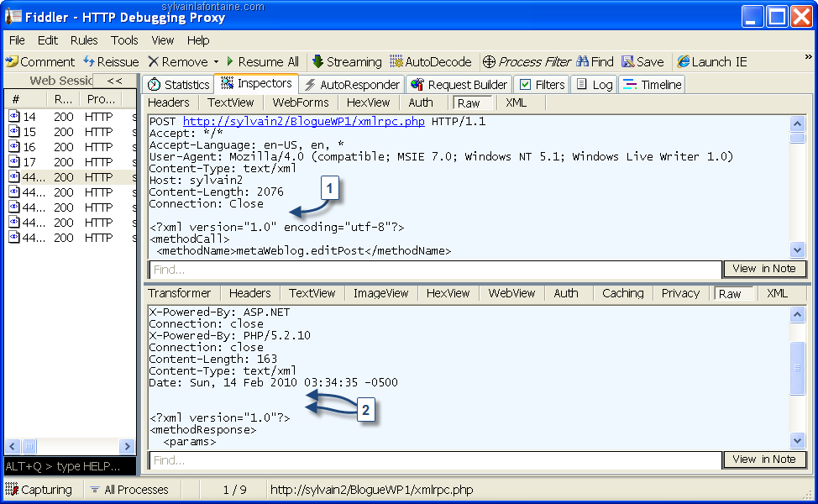Image resolution: width=818 pixels, height=504 pixels.
Task: Sort sessions by # column header
Action: click(x=25, y=99)
